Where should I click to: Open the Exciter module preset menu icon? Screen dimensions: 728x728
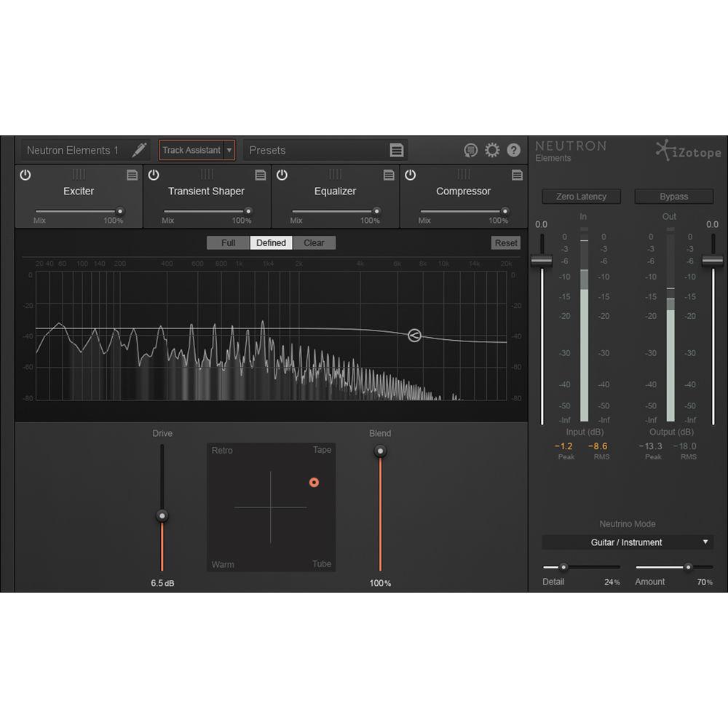pyautogui.click(x=132, y=175)
